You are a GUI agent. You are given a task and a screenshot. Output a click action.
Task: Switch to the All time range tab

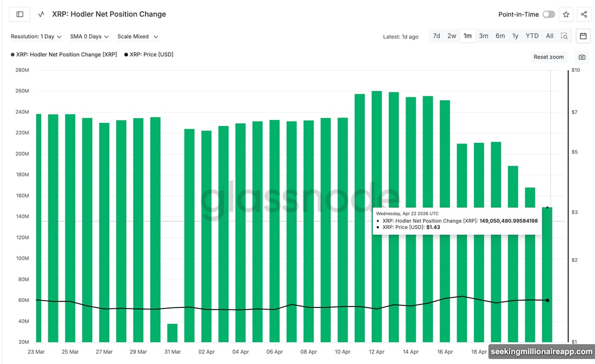pyautogui.click(x=549, y=36)
